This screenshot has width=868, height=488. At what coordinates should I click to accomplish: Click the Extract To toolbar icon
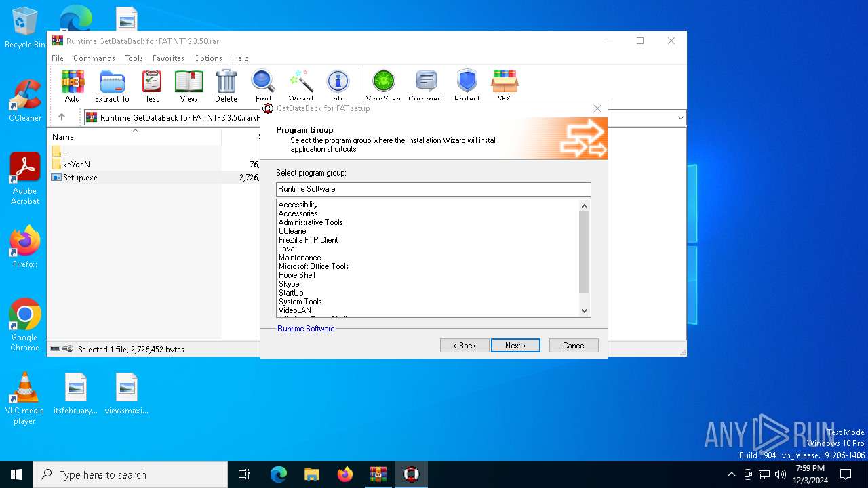pyautogui.click(x=112, y=86)
